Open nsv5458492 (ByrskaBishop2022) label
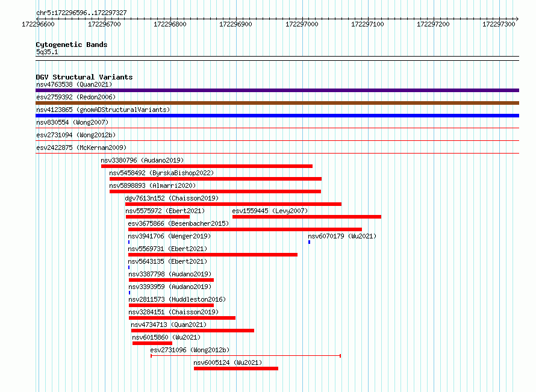The height and width of the screenshot is (392, 536). click(x=161, y=173)
